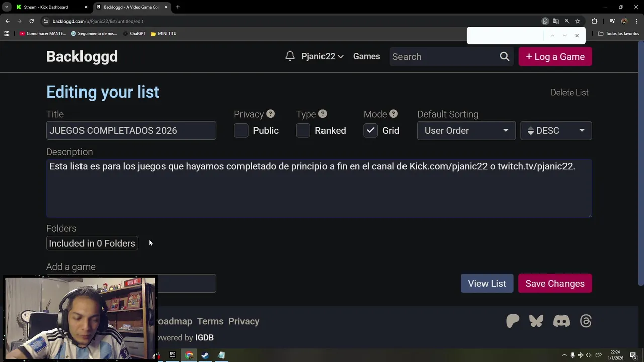Open the ESP language indicator in tray
Viewport: 644px width, 362px height.
598,355
